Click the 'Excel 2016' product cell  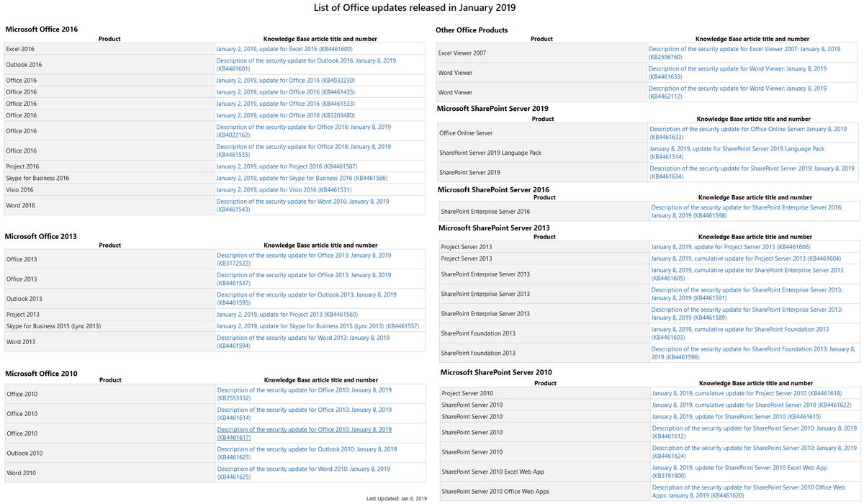click(x=109, y=49)
